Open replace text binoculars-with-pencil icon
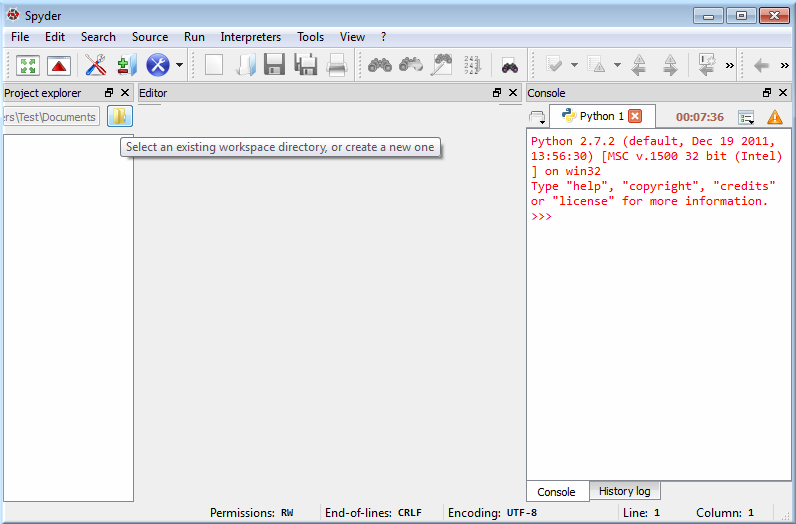Viewport: 796px width, 524px height. (442, 65)
